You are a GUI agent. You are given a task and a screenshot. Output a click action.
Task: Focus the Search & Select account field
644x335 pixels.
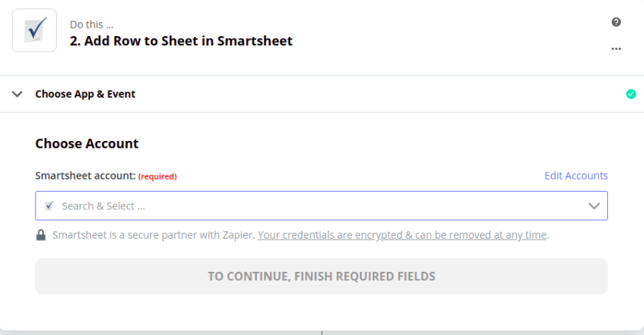pyautogui.click(x=321, y=206)
